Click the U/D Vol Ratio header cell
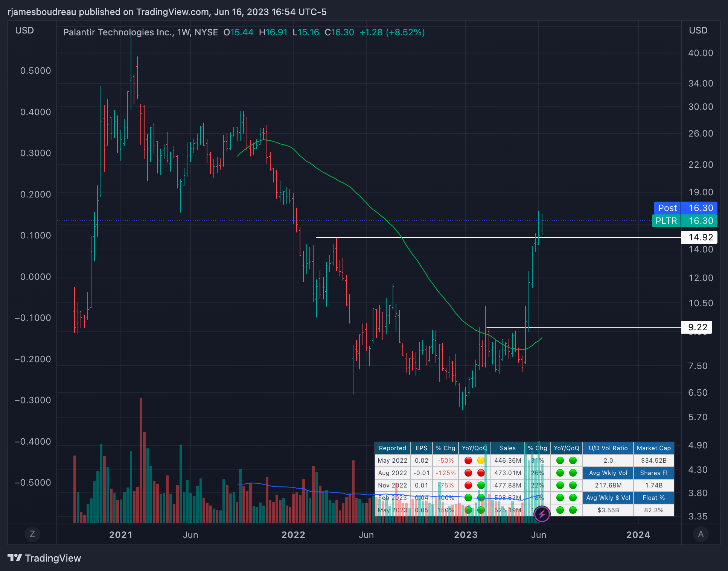This screenshot has width=728, height=571. coord(608,448)
